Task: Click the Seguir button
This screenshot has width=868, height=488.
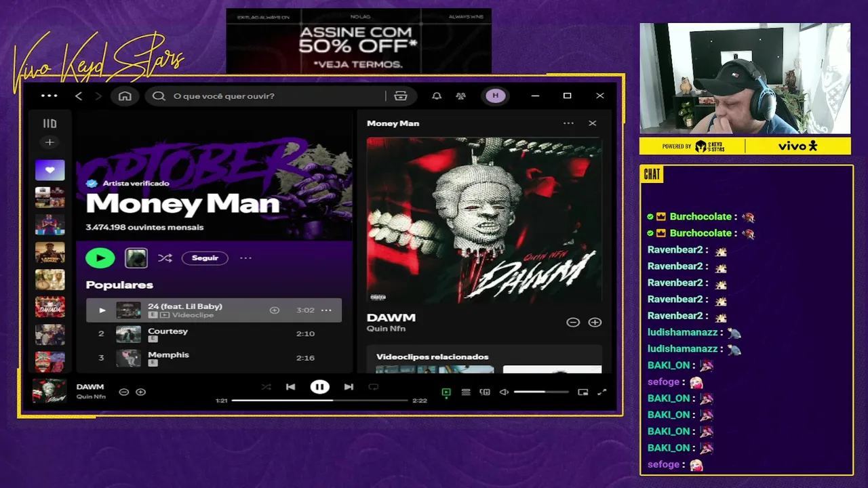Action: tap(205, 258)
